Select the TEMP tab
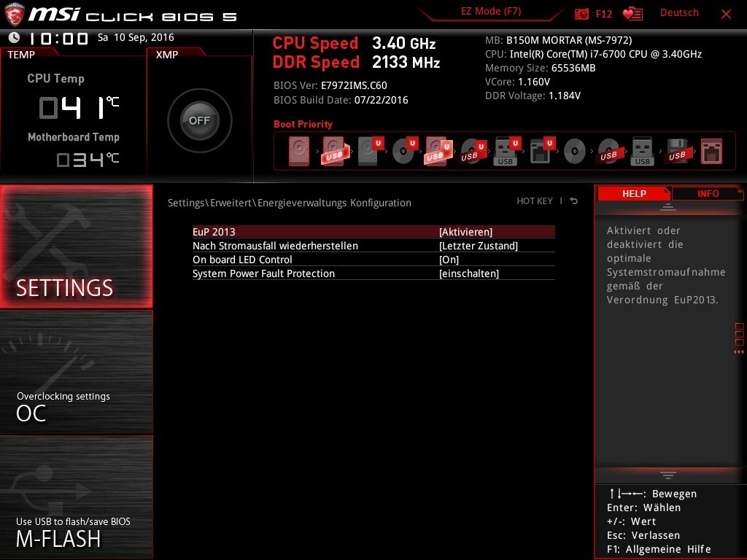This screenshot has height=560, width=747. point(21,54)
